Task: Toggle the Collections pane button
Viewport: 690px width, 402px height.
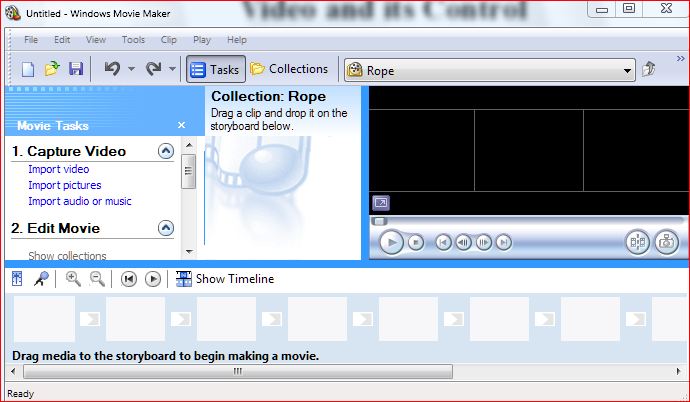Action: pyautogui.click(x=289, y=69)
